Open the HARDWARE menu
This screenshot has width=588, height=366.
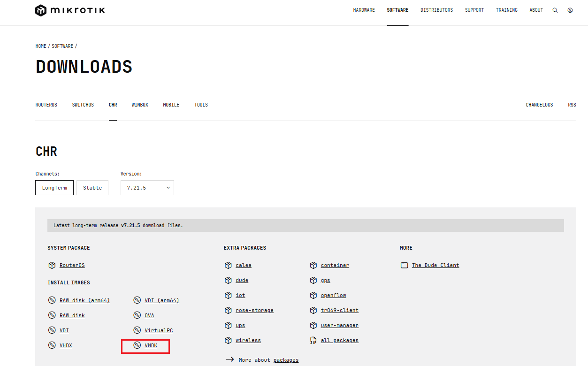[x=364, y=10]
